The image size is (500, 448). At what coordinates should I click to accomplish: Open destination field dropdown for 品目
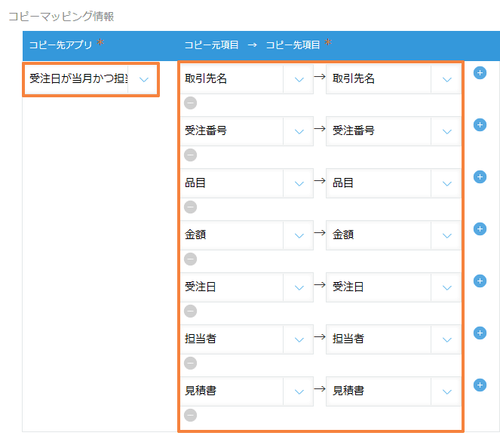(x=394, y=183)
